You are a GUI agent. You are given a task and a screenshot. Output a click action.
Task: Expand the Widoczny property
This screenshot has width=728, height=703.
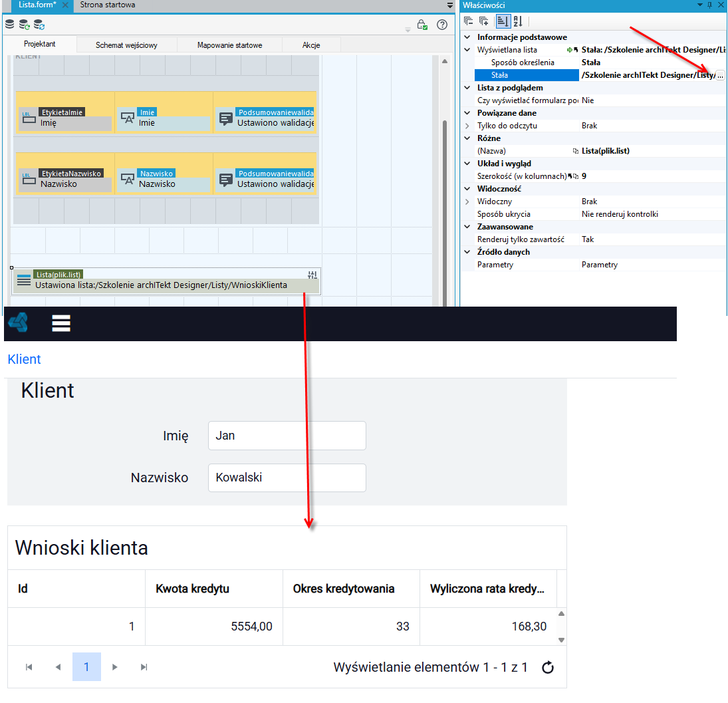pos(467,202)
